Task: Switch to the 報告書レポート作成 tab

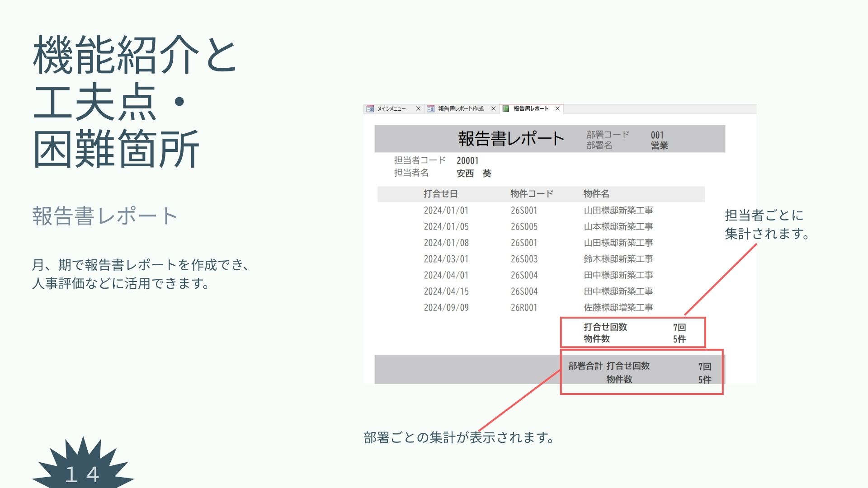Action: click(461, 109)
